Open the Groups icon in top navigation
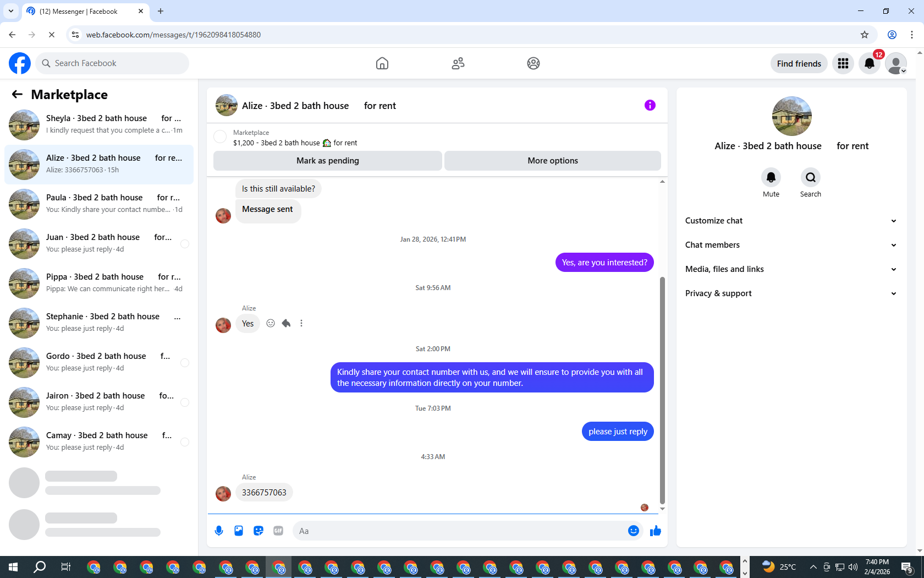 533,63
